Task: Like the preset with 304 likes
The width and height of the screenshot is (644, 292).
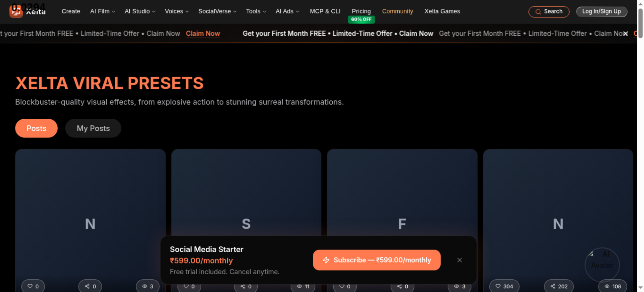Action: point(504,286)
